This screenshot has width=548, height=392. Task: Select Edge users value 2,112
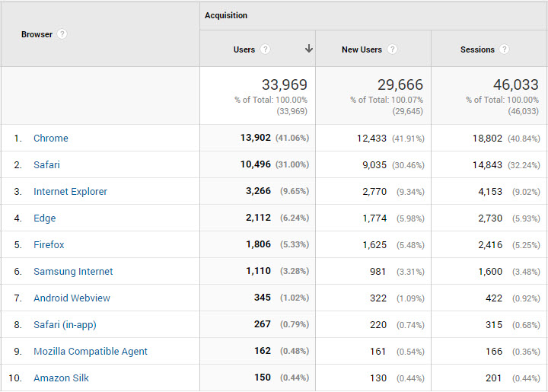(x=258, y=218)
